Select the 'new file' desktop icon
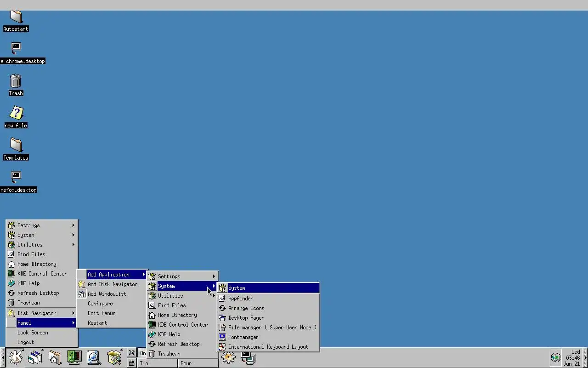The height and width of the screenshot is (368, 588). pos(16,117)
